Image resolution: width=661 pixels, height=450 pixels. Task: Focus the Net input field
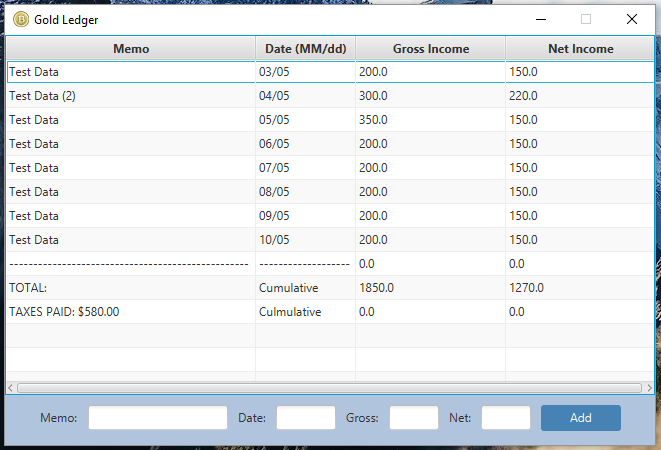[505, 418]
